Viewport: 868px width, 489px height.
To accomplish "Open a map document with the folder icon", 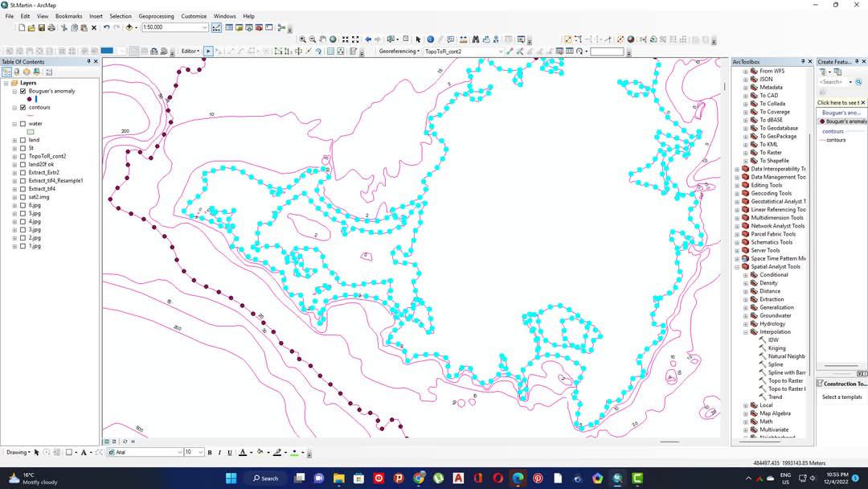I will (31, 27).
